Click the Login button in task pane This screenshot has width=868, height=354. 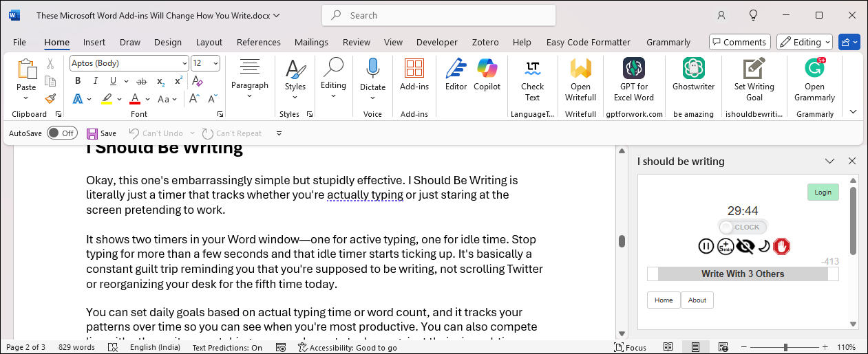(823, 192)
